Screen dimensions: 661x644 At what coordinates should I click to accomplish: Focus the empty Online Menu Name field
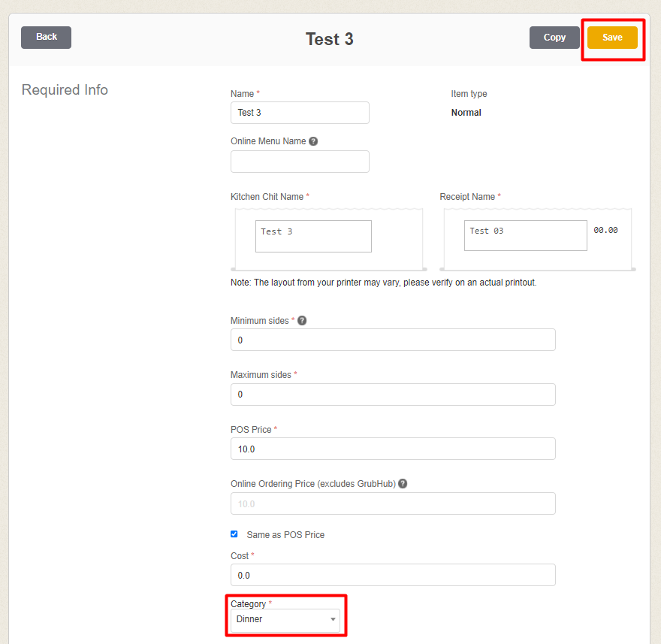[300, 162]
